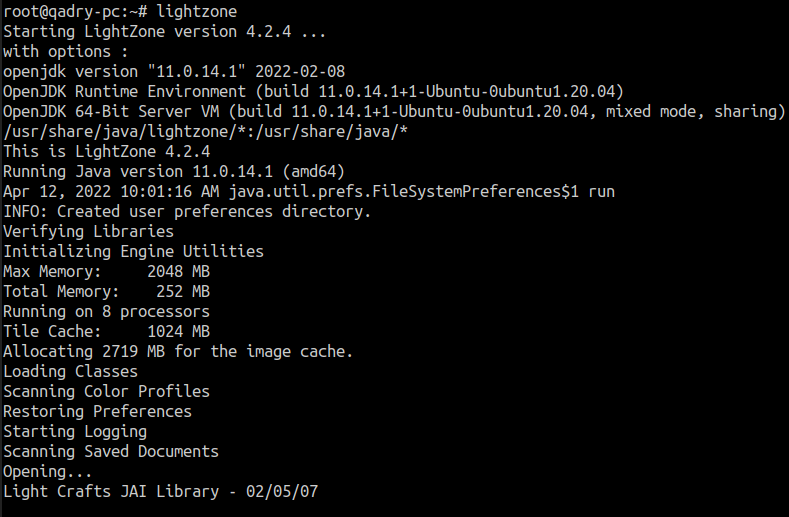Click the 'OpenJDK Runtime Environment' line
This screenshot has height=517, width=789.
coord(313,92)
